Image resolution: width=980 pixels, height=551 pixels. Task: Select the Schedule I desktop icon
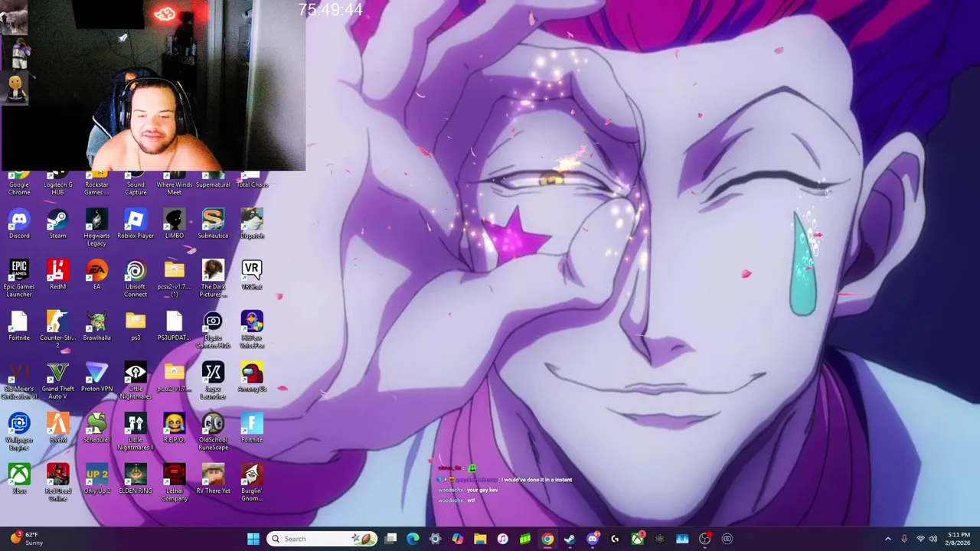pos(96,429)
